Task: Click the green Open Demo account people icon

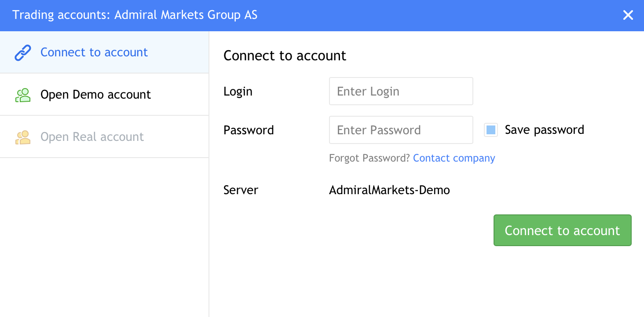Action: 23,95
